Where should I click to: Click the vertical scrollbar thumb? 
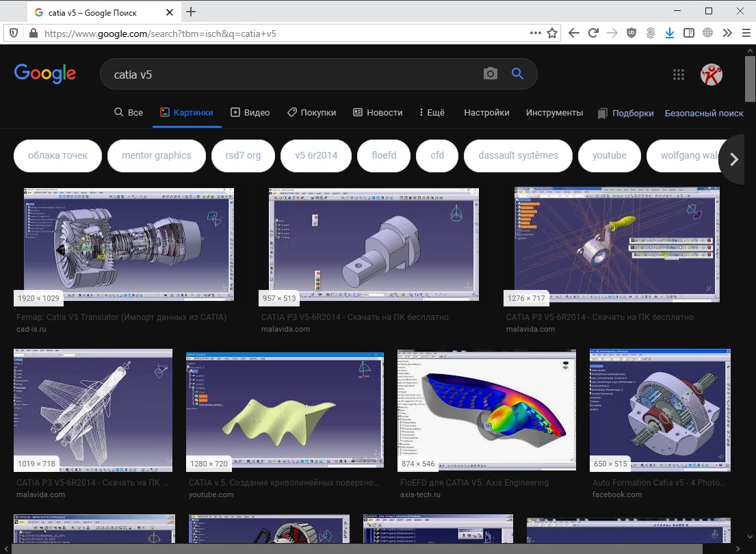pos(751,79)
